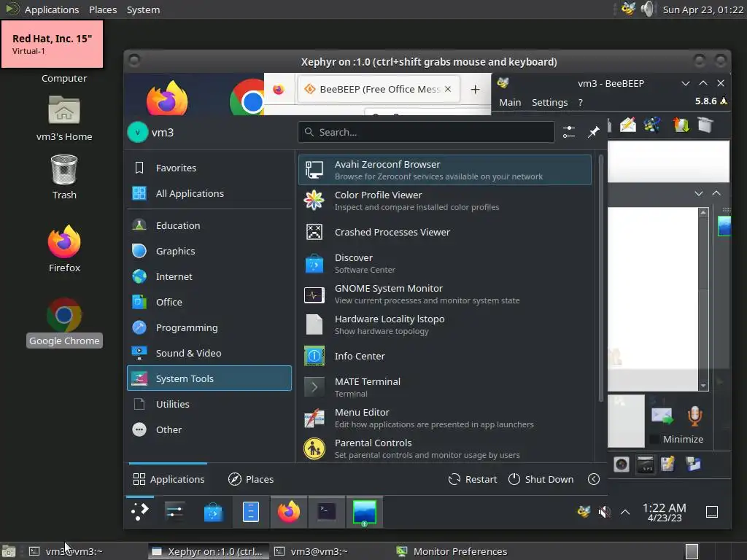Click BeeBEEP chat scrollbar down arrow
Screen dimensions: 747x560
coord(704,386)
